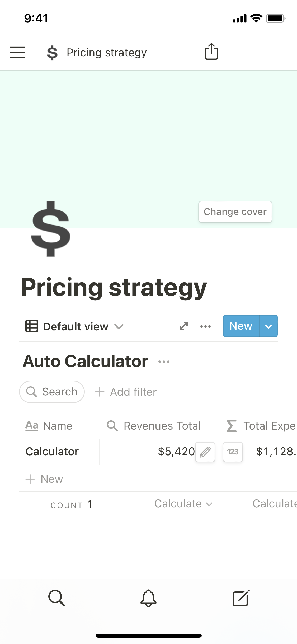The image size is (297, 644).
Task: Open the hamburger sidebar menu
Action: pos(17,52)
